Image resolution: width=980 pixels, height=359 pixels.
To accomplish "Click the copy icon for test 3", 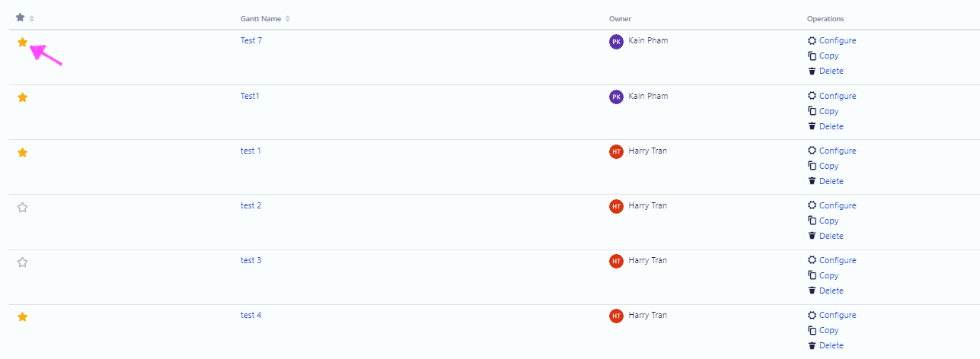I will [812, 275].
